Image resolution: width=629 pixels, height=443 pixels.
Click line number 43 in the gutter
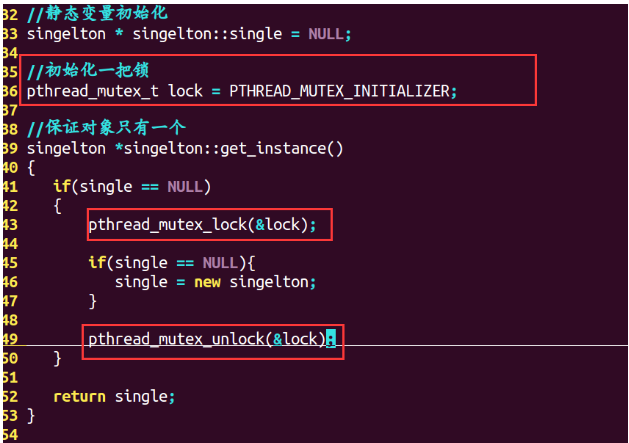[x=10, y=225]
